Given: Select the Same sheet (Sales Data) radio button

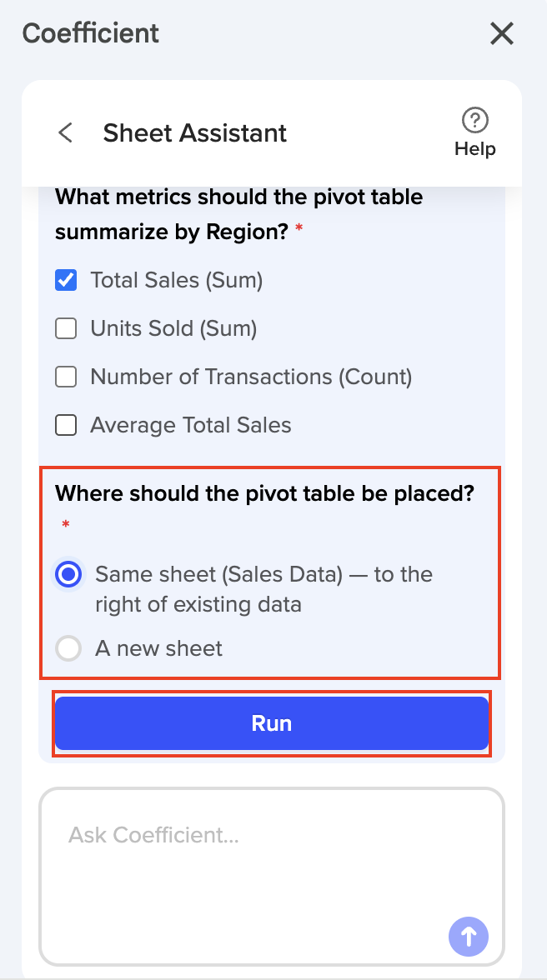Looking at the screenshot, I should tap(68, 573).
